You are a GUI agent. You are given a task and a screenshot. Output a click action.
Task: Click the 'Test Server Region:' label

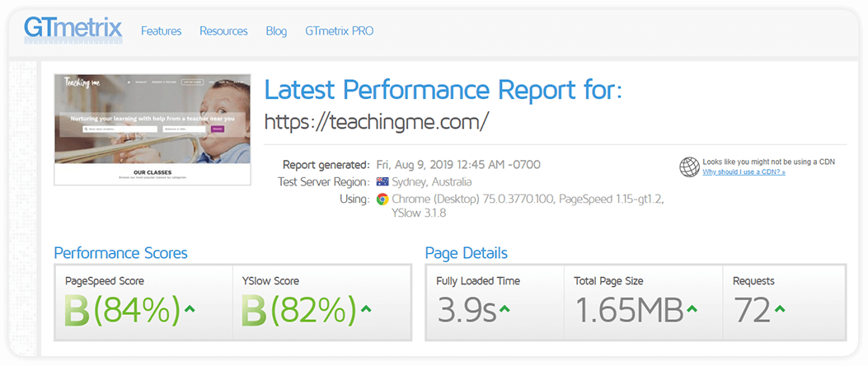tap(323, 181)
